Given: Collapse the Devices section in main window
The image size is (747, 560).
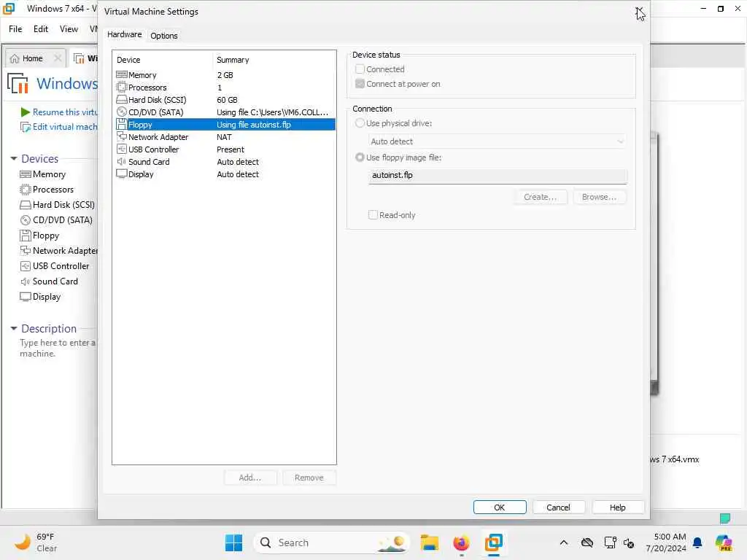Looking at the screenshot, I should (x=14, y=158).
